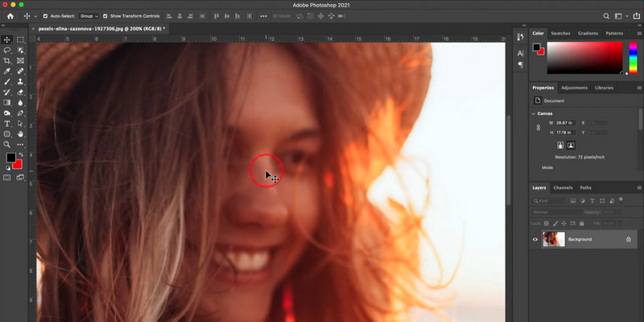Select the Frame tool
This screenshot has width=644, height=322.
(x=20, y=61)
